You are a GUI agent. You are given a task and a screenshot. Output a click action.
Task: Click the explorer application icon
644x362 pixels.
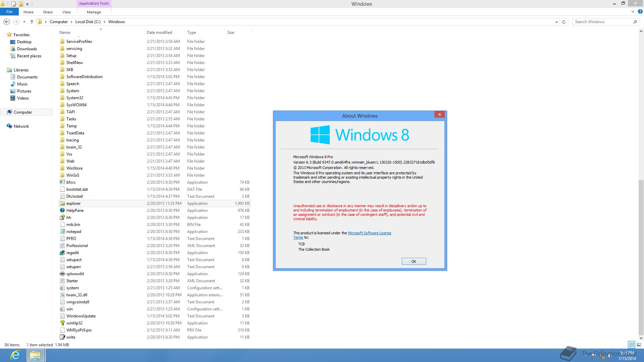62,203
